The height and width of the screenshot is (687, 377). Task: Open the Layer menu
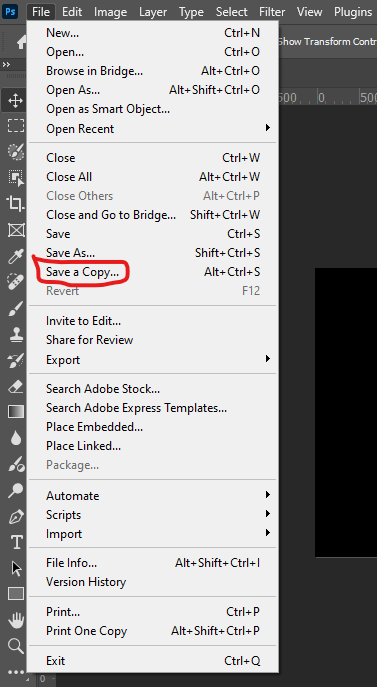pos(153,12)
